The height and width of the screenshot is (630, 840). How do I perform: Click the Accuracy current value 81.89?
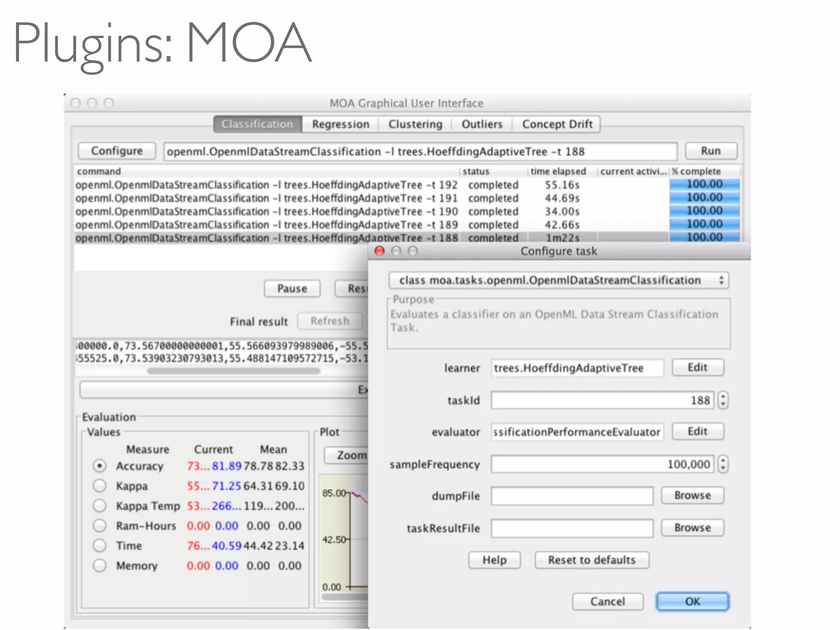click(x=227, y=466)
